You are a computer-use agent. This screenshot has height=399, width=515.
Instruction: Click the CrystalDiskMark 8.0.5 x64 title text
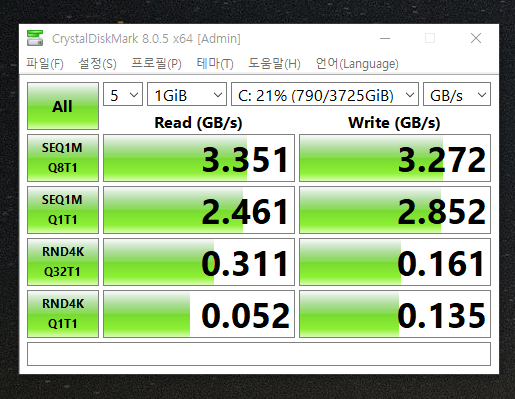click(x=146, y=39)
